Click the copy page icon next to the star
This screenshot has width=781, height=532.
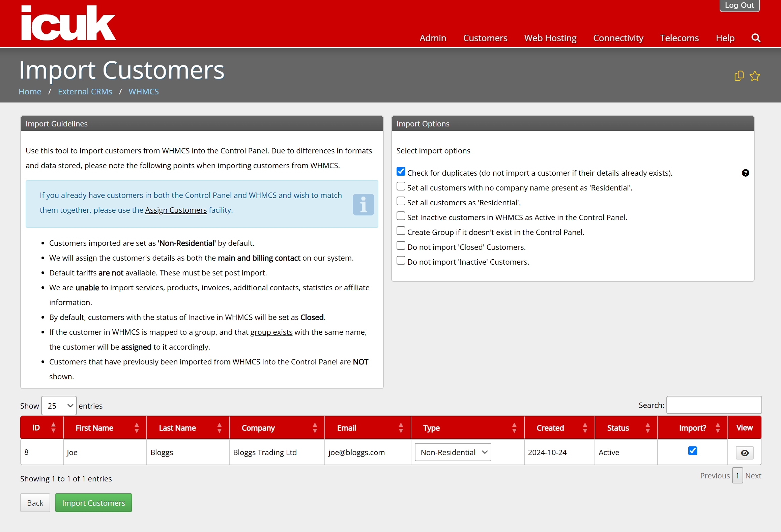[x=739, y=76]
